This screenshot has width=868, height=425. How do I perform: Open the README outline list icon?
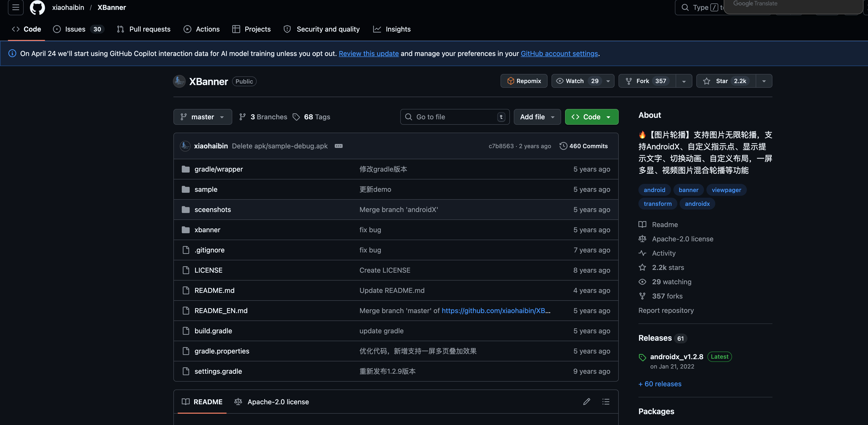(605, 401)
